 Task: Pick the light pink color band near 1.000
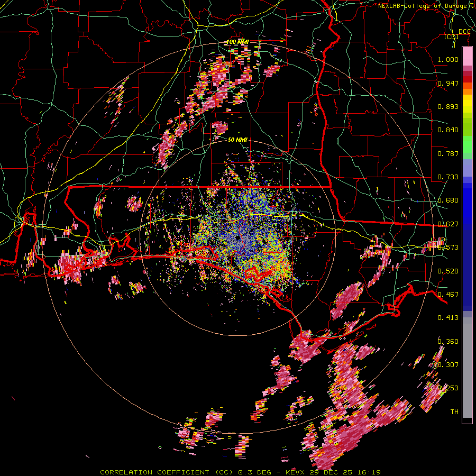[x=467, y=56]
